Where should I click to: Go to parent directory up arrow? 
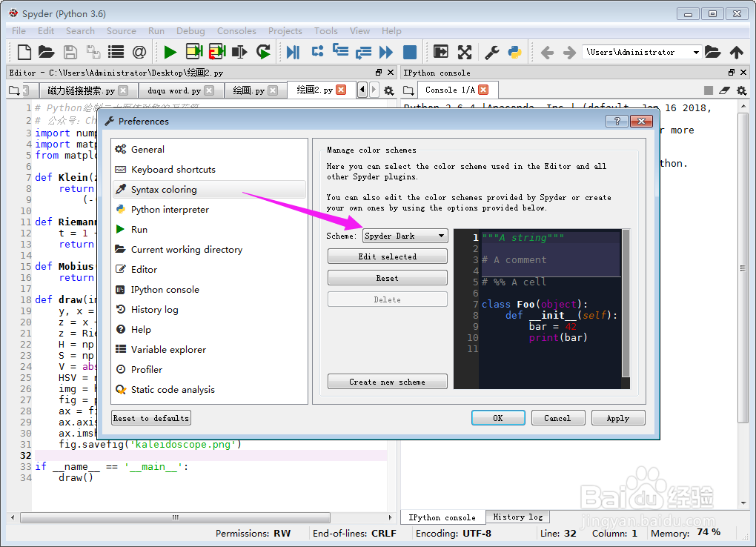tap(736, 52)
